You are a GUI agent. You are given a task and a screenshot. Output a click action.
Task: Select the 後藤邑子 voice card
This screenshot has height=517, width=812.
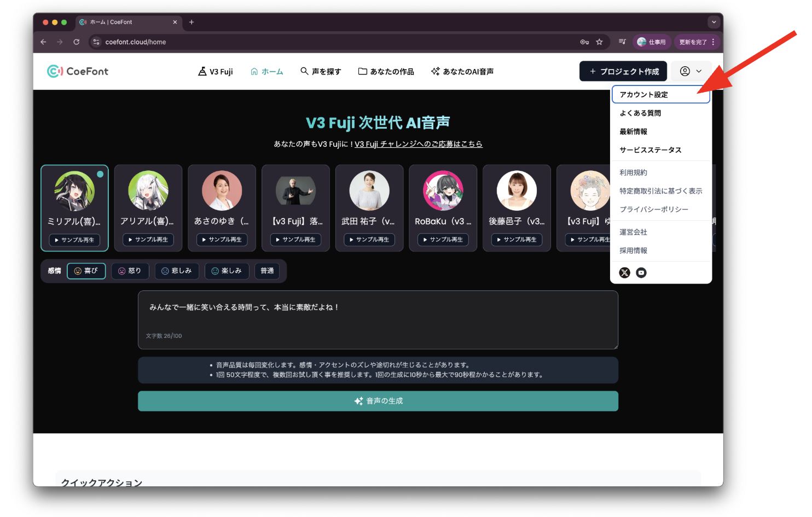(517, 208)
